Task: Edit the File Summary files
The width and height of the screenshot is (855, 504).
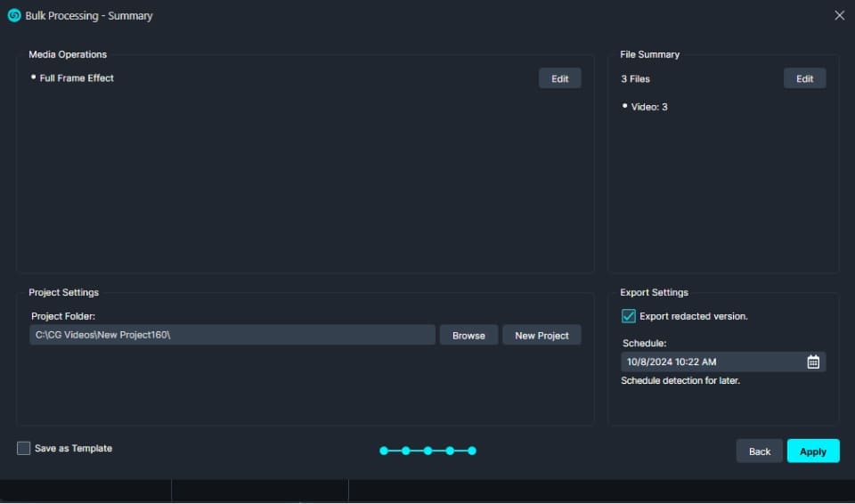Action: click(x=804, y=78)
